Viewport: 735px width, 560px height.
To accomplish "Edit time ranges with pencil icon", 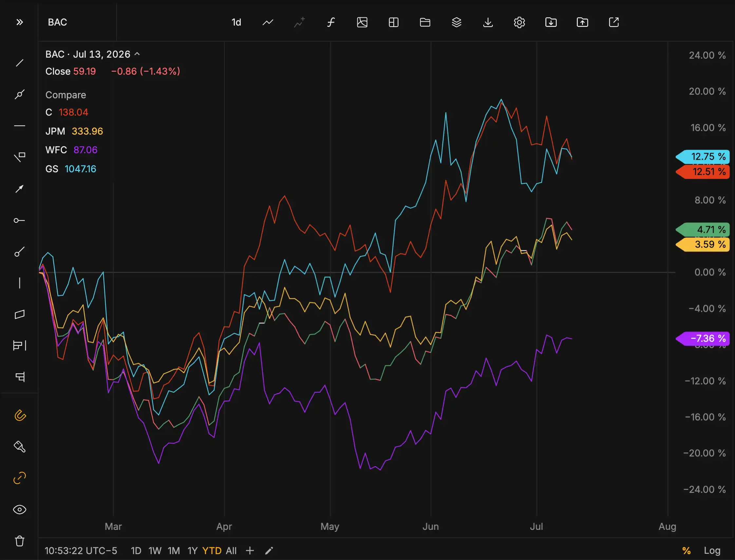I will (269, 551).
